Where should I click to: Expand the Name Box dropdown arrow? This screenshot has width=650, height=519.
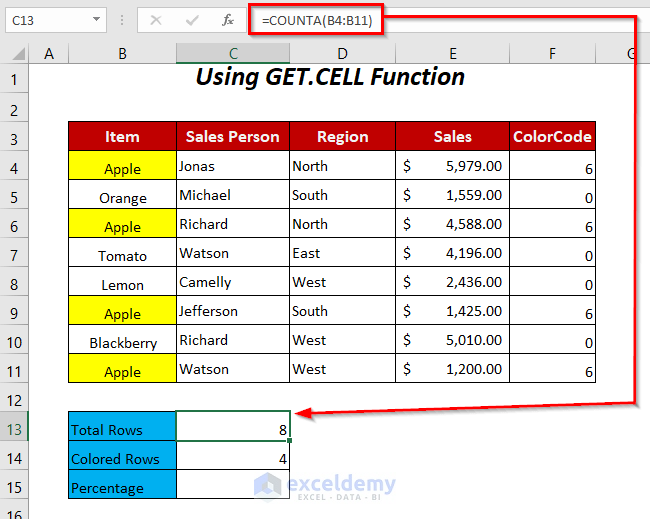click(x=96, y=19)
